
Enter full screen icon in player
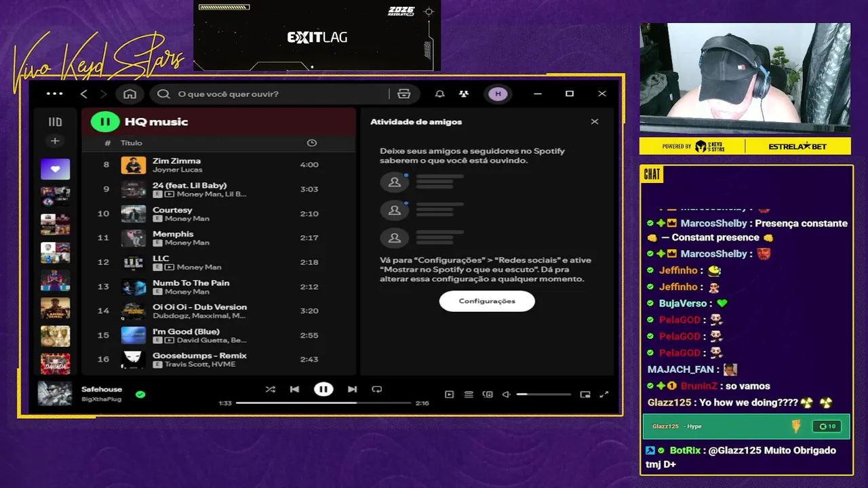[x=604, y=394]
